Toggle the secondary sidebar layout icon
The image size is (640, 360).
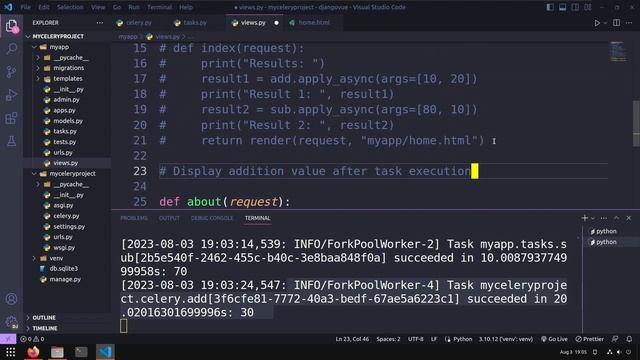(x=575, y=7)
